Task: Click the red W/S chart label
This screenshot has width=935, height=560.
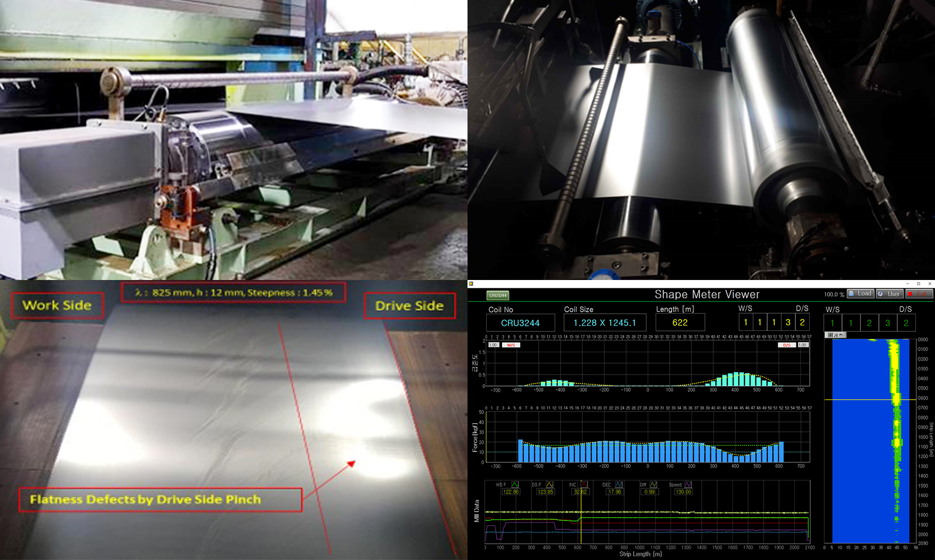Action: pyautogui.click(x=511, y=345)
